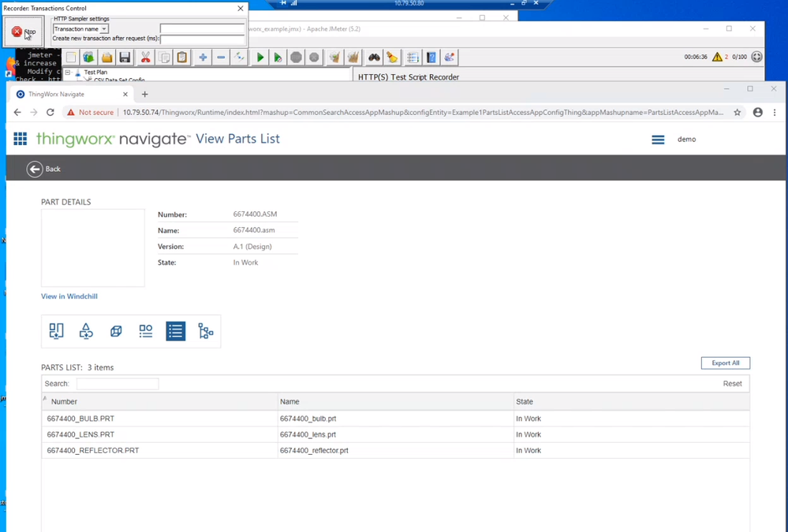788x532 pixels.
Task: Click the Not secure warning indicator
Action: pos(91,113)
